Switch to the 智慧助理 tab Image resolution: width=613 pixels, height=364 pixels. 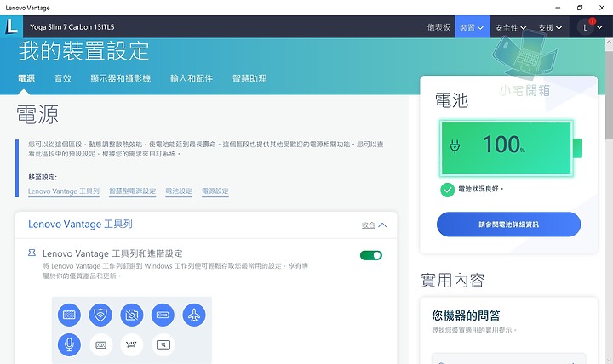tap(249, 78)
